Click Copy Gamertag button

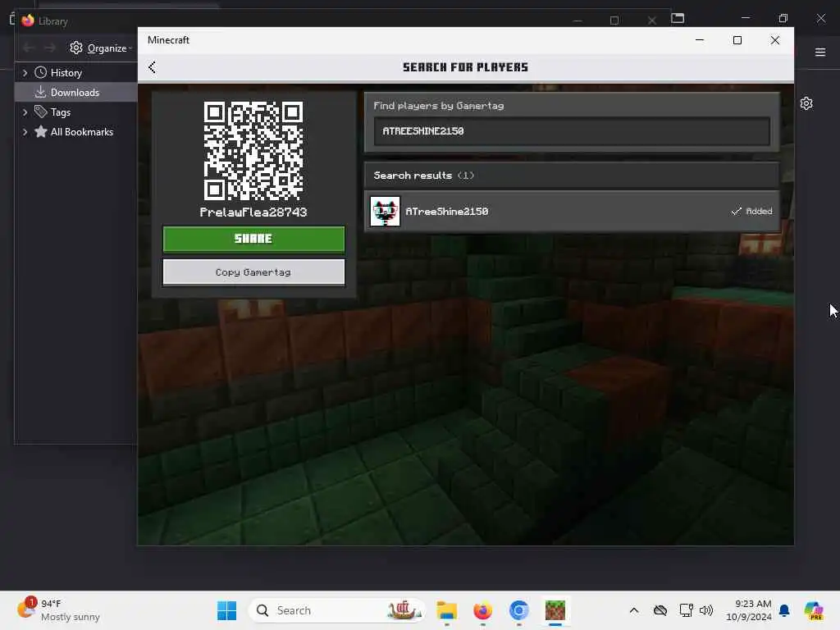point(253,272)
